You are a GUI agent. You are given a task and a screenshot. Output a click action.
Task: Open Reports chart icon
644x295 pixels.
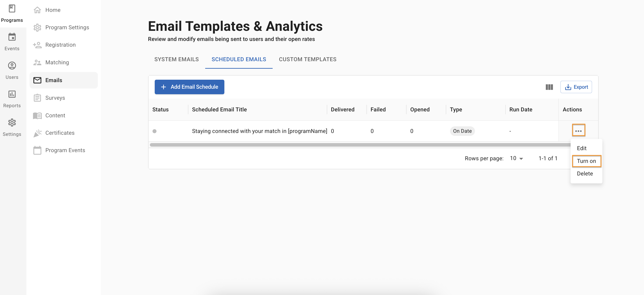12,94
